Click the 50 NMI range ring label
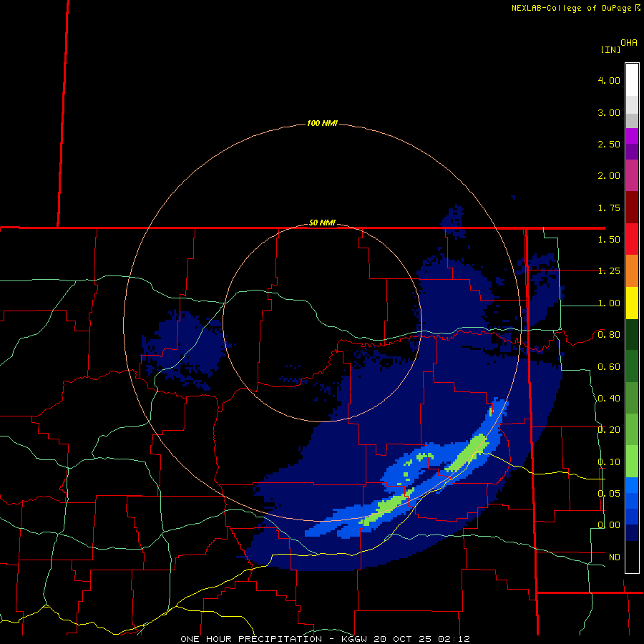This screenshot has height=644, width=644. (322, 223)
